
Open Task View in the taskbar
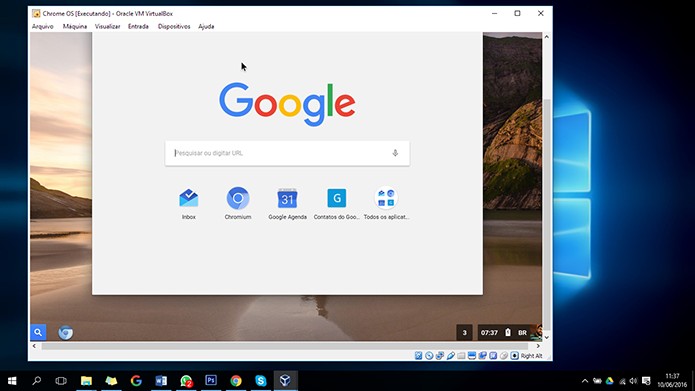61,381
